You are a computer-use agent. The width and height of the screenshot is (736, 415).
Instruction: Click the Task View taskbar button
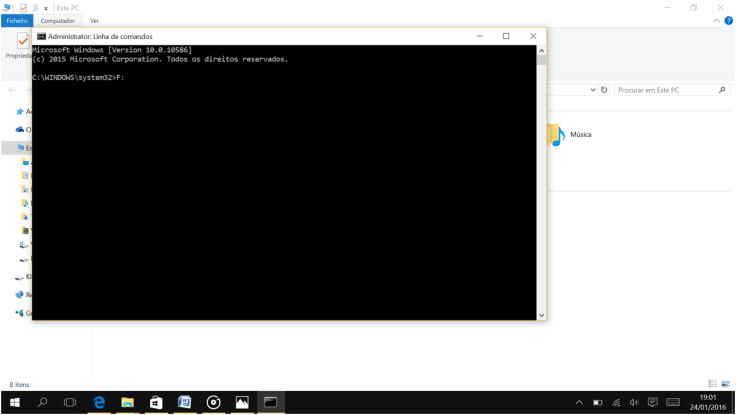pyautogui.click(x=70, y=402)
